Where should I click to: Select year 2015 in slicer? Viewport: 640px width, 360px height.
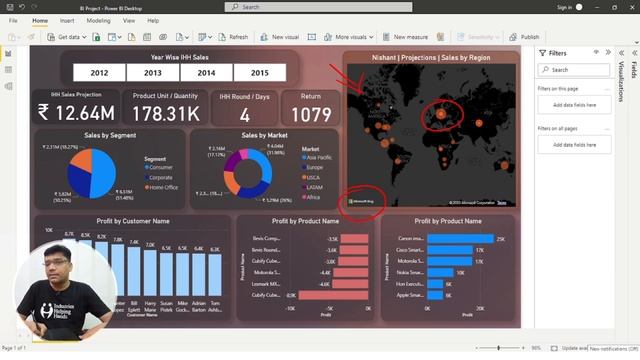[x=260, y=73]
